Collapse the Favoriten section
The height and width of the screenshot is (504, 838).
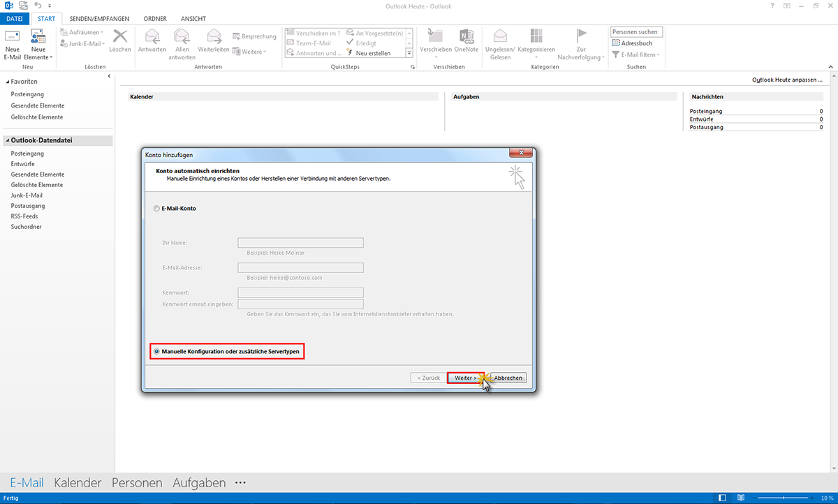tap(6, 82)
